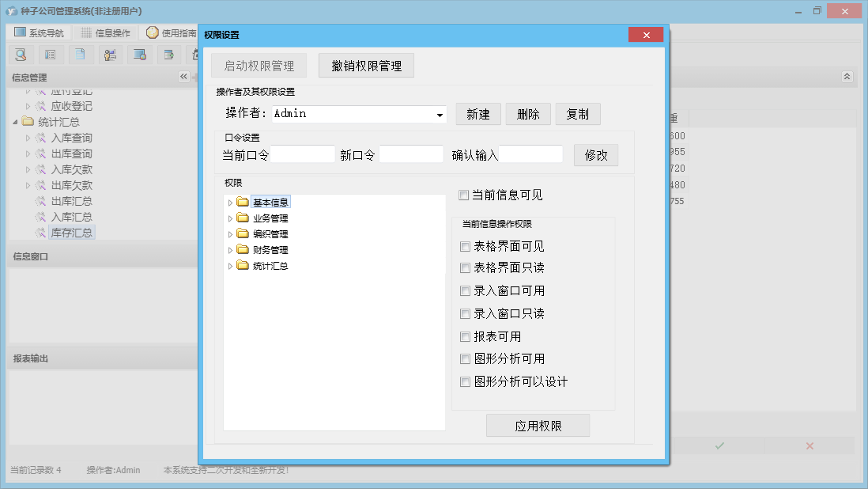
Task: Enable 表格界面可见 checkbox
Action: 465,246
